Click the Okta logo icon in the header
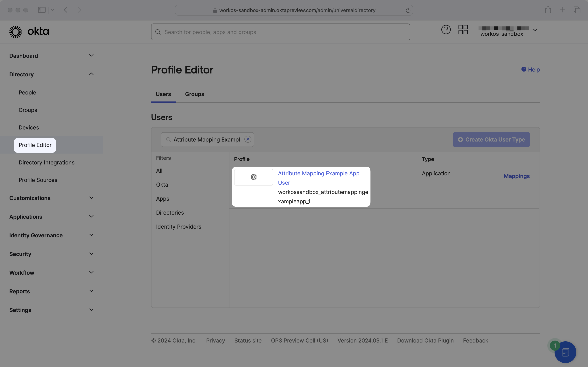 coord(15,31)
